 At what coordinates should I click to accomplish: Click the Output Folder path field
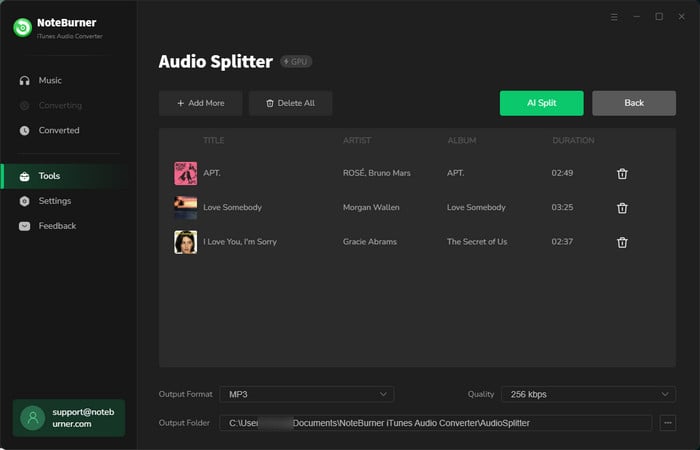(x=436, y=423)
